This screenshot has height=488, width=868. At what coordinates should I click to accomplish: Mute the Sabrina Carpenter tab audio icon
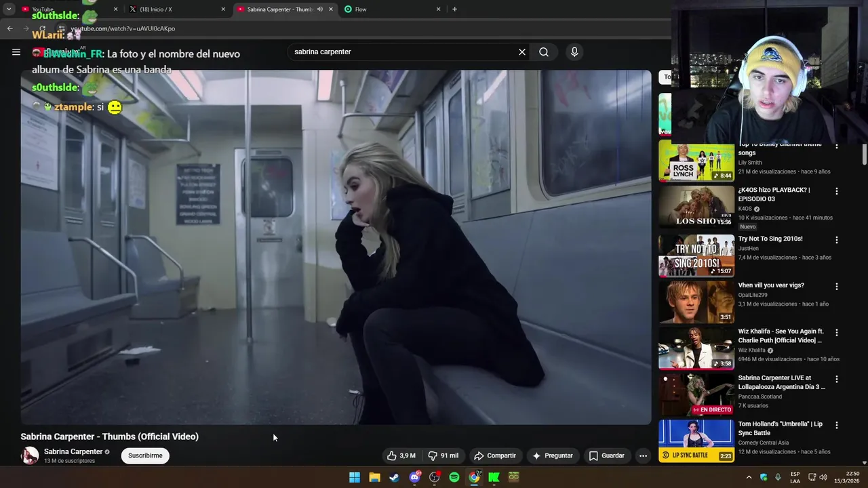click(320, 9)
